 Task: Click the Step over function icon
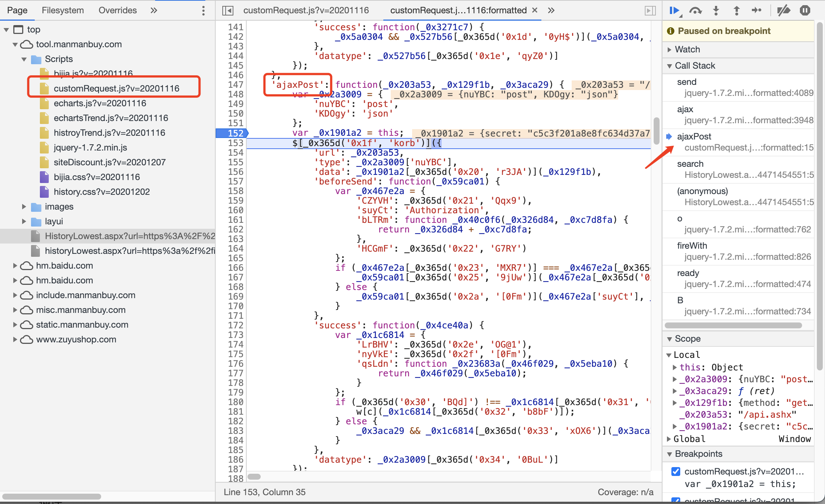pos(695,10)
